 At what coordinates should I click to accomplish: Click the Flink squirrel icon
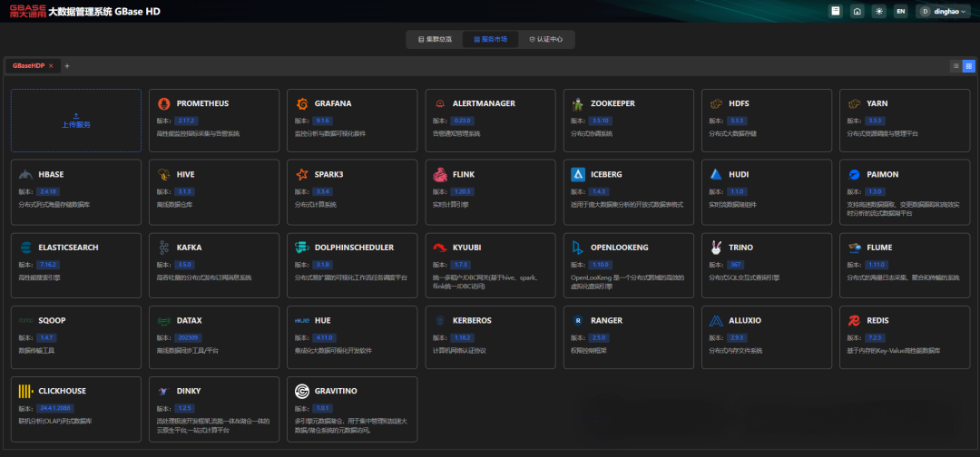(440, 174)
